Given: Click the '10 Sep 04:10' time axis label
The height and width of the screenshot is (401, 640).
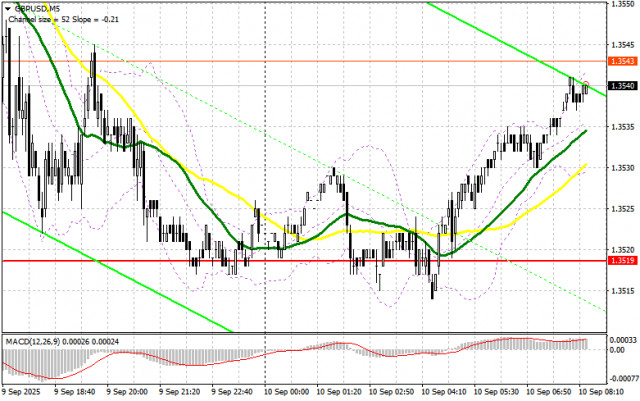Looking at the screenshot, I should point(444,392).
